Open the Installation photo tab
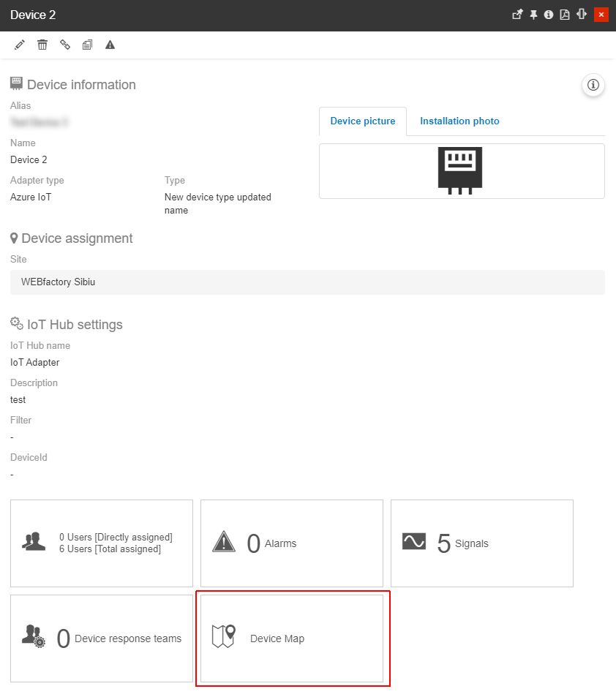Image resolution: width=616 pixels, height=697 pixels. point(459,121)
